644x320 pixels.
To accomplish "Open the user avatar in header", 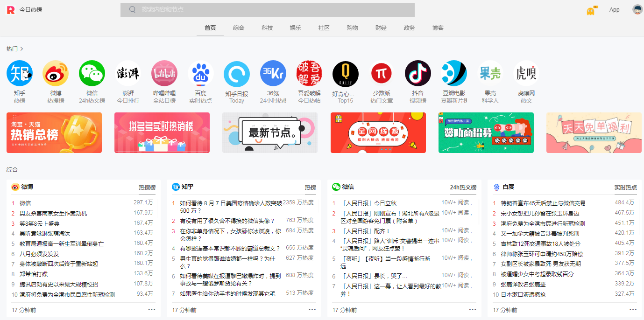I will pos(637,9).
